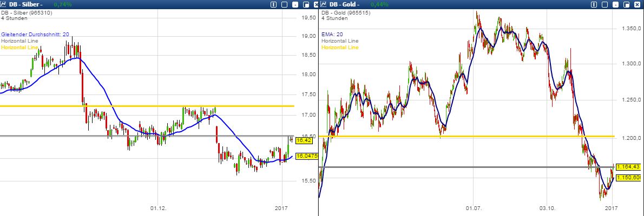Click the '4 Stunden' timeframe label in Gold chart
Screen dimensions: 644x216
pos(334,18)
